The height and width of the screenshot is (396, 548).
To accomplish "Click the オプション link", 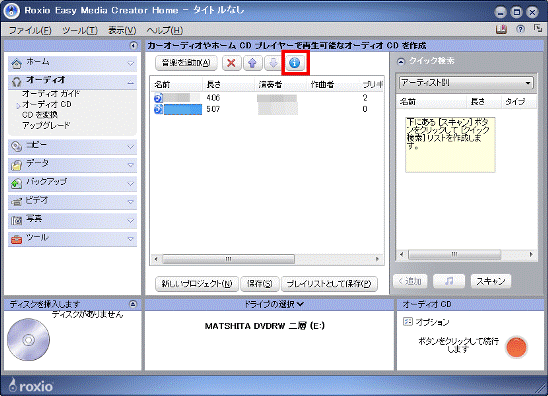I will [x=432, y=322].
